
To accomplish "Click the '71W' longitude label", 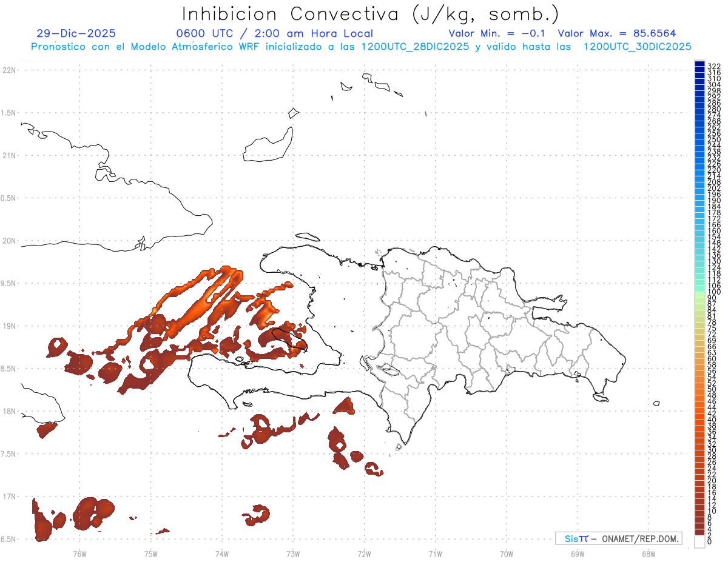I will click(x=435, y=554).
